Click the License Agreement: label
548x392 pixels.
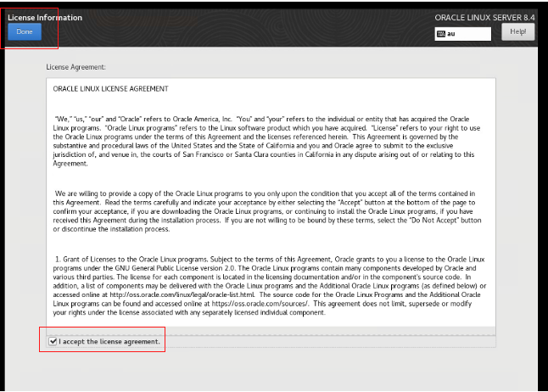(75, 67)
